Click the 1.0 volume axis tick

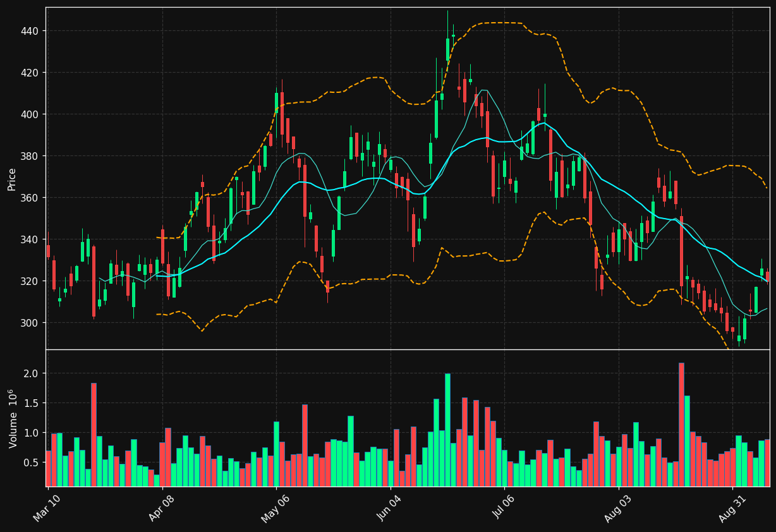(x=32, y=433)
